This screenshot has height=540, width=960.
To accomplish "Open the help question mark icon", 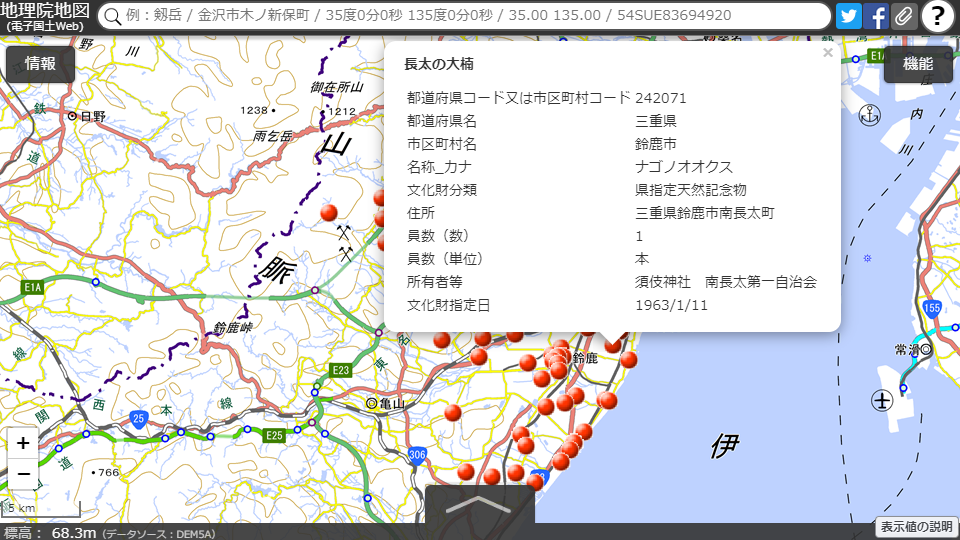I will (937, 16).
